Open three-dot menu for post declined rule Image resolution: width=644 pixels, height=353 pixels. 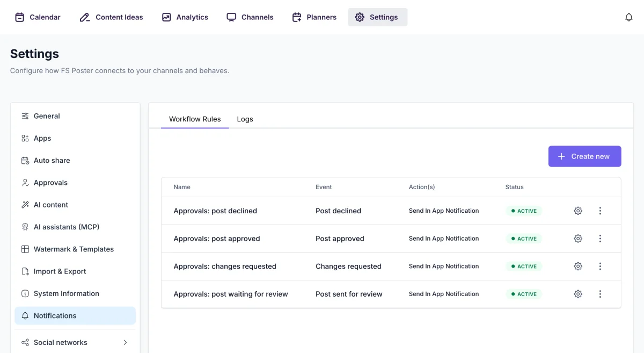600,211
